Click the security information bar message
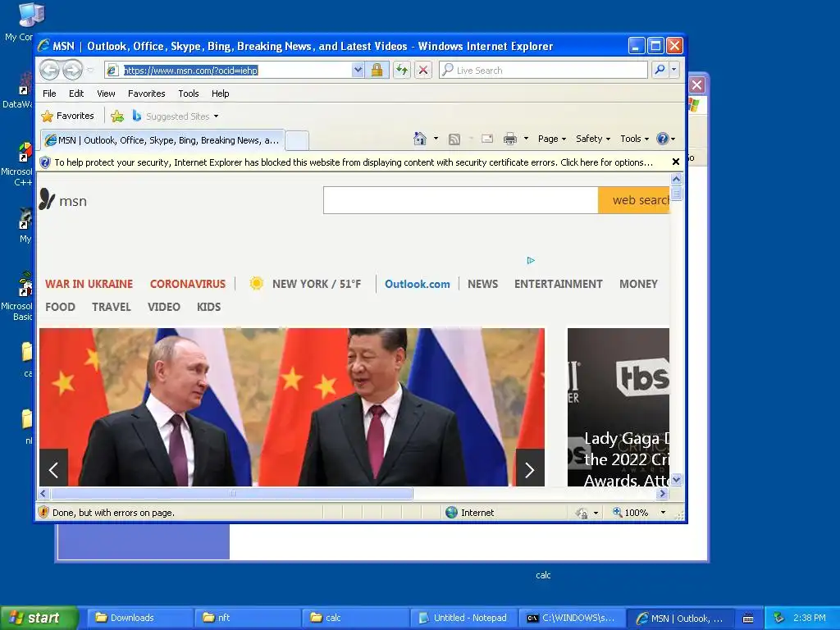 coord(354,162)
